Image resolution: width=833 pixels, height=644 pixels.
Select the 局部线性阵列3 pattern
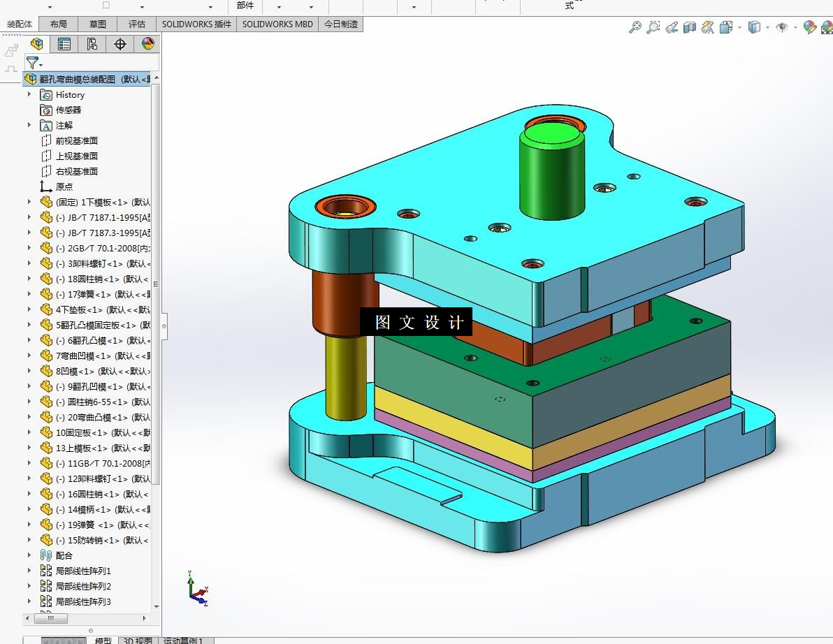click(83, 601)
